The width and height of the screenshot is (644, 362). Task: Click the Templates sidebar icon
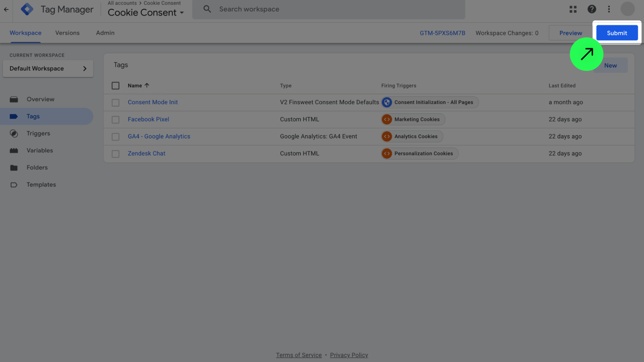coord(14,185)
